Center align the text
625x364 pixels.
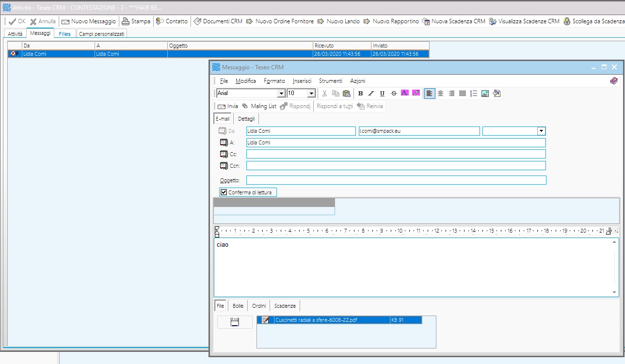tap(441, 94)
